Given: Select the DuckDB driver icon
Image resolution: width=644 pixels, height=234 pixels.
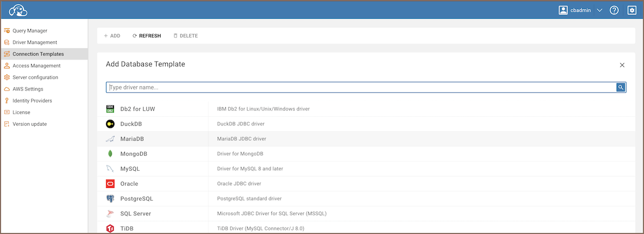Looking at the screenshot, I should pos(110,124).
